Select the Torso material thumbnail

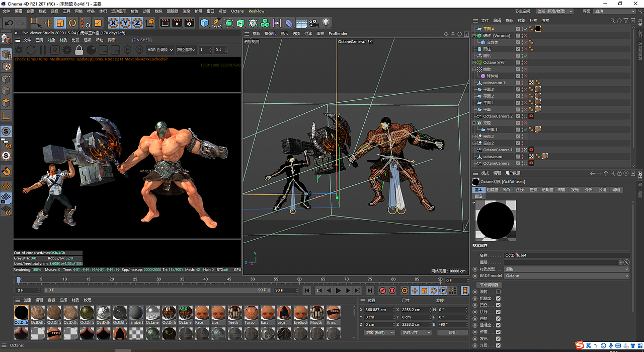click(x=251, y=314)
